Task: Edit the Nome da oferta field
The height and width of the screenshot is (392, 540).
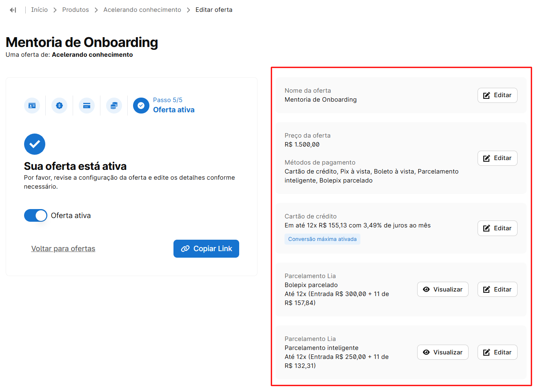Action: (497, 95)
